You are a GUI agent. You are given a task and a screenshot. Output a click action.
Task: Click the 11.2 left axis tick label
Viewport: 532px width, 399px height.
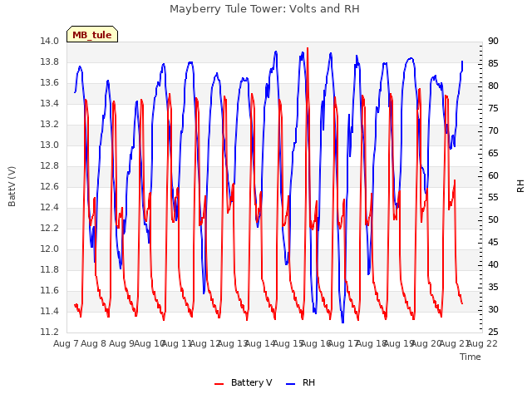click(50, 332)
